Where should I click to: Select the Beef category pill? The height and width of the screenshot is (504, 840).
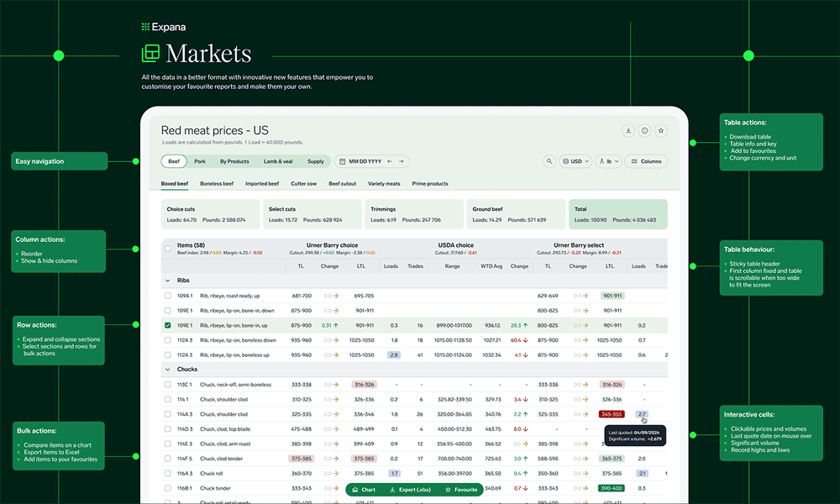(174, 161)
